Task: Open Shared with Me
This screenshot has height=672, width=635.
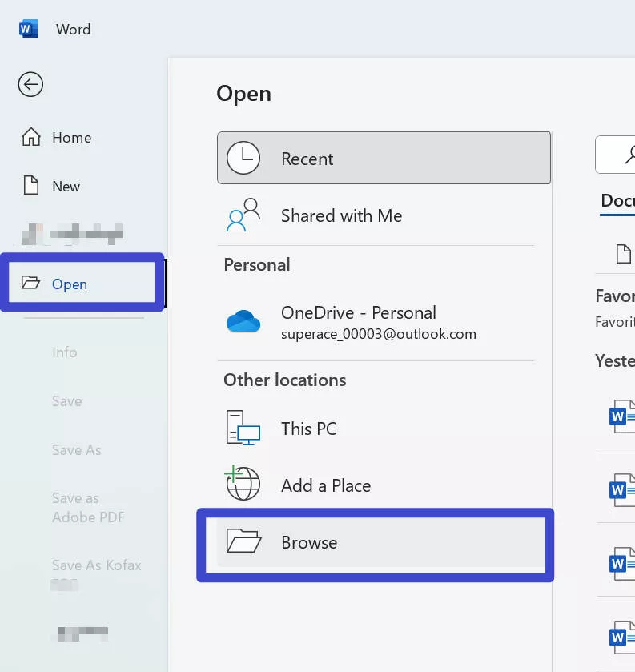Action: [x=384, y=215]
